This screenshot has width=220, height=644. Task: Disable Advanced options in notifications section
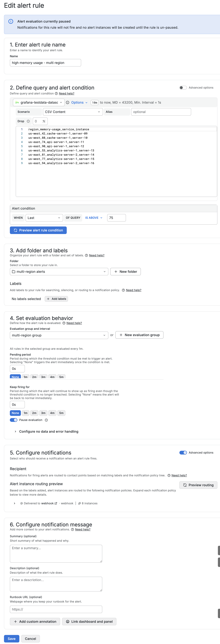(183, 453)
